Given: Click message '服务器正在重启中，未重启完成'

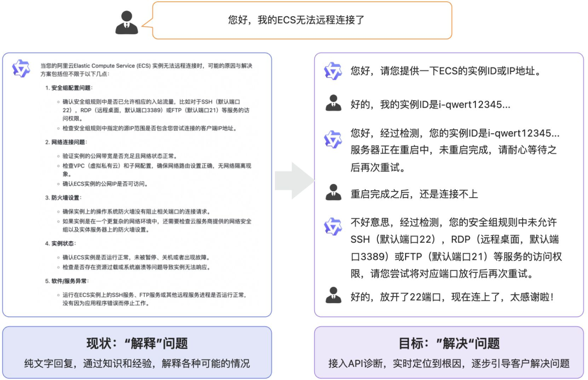Looking at the screenshot, I should (455, 150).
